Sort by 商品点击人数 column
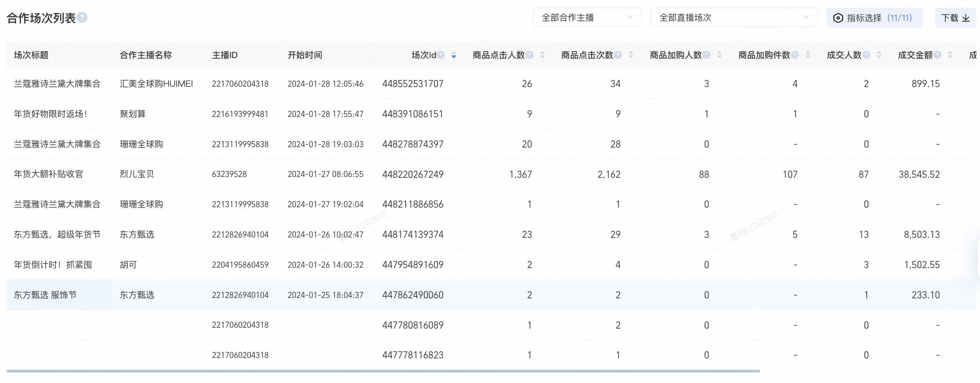 (542, 55)
